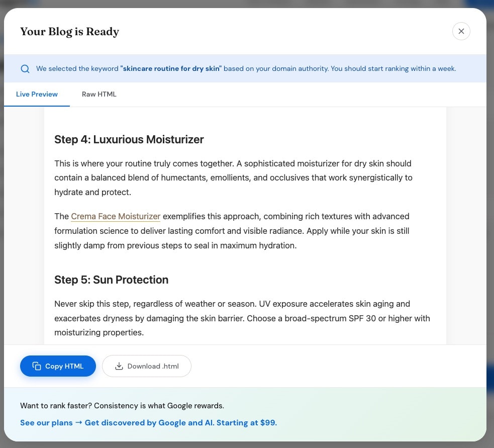Image resolution: width=494 pixels, height=448 pixels.
Task: Click the X icon in the top-right corner
Action: (x=461, y=31)
